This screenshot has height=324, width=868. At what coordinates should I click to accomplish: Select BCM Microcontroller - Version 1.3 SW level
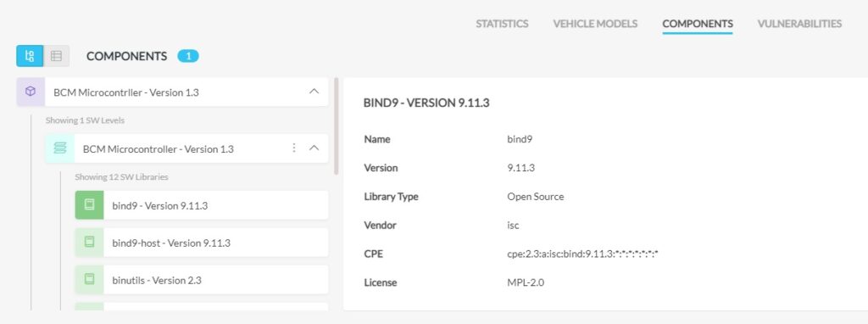pos(187,148)
